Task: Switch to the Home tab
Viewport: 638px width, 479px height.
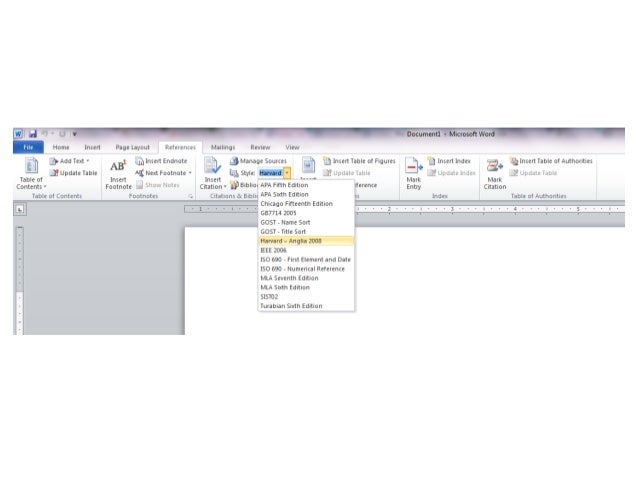Action: tap(61, 147)
